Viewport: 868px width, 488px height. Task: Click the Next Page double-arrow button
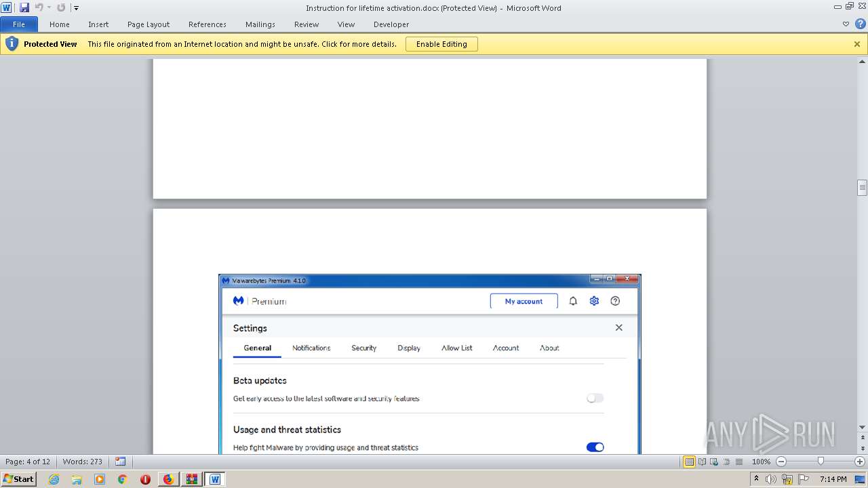tap(863, 449)
